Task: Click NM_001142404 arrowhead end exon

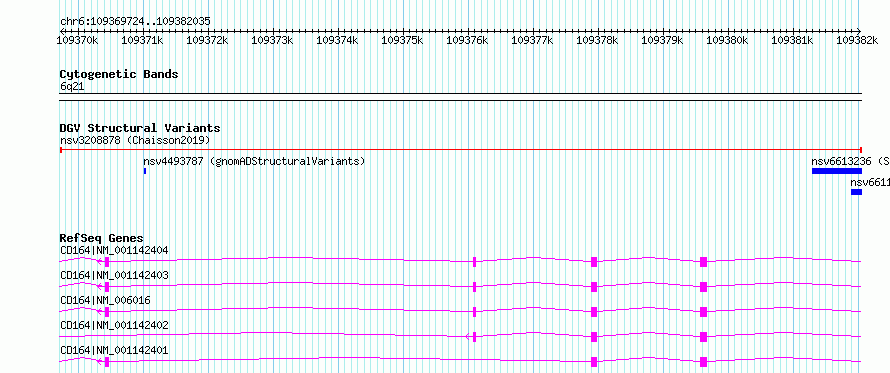Action: click(107, 262)
